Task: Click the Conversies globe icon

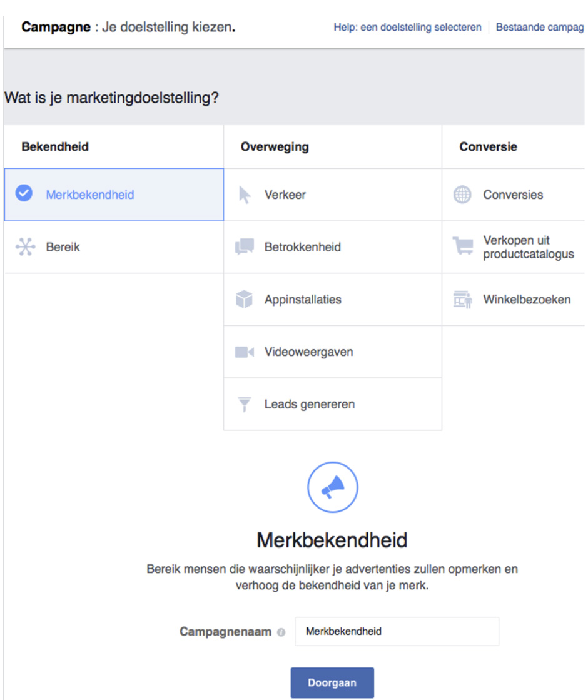Action: point(462,195)
